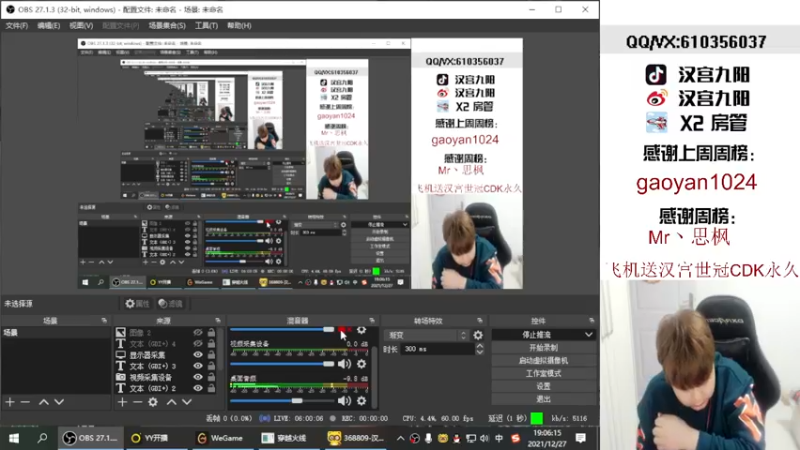This screenshot has width=800, height=450.
Task: Open taskbar search magnifier
Action: click(x=42, y=438)
